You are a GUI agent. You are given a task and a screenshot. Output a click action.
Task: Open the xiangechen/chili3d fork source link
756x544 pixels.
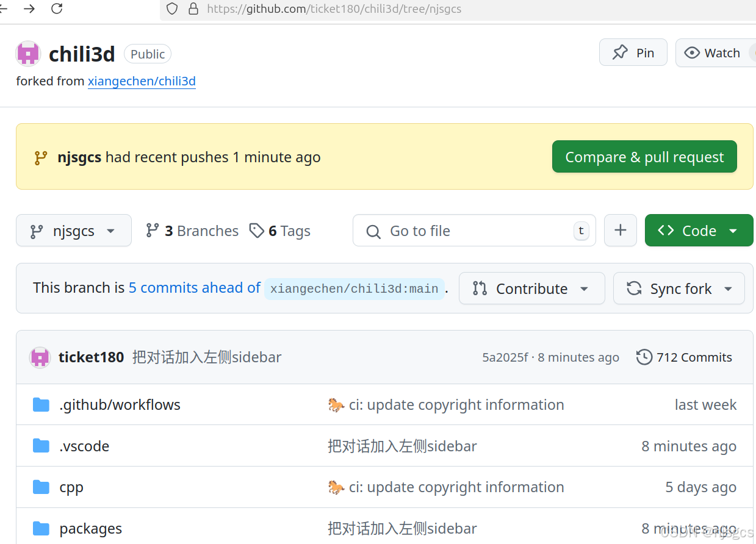pyautogui.click(x=142, y=81)
